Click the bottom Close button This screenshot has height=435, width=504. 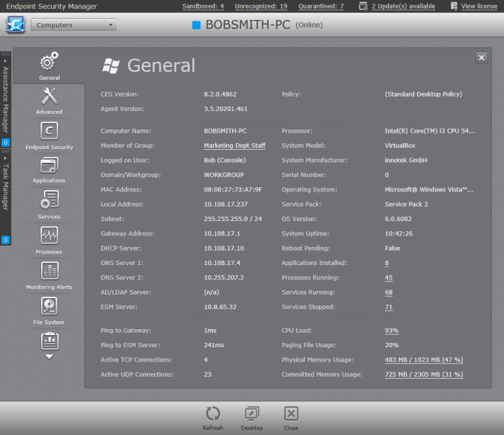(x=291, y=418)
